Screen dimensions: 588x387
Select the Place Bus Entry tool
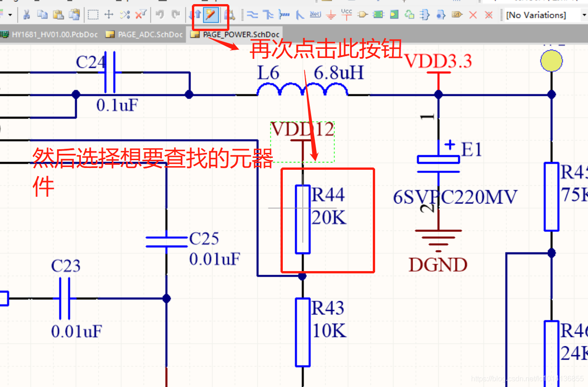(300, 15)
